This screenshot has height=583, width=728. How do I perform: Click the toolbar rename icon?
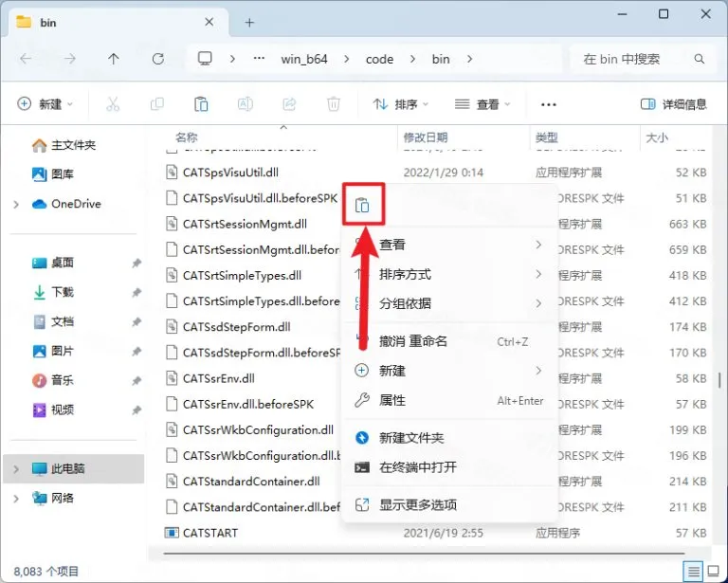246,104
